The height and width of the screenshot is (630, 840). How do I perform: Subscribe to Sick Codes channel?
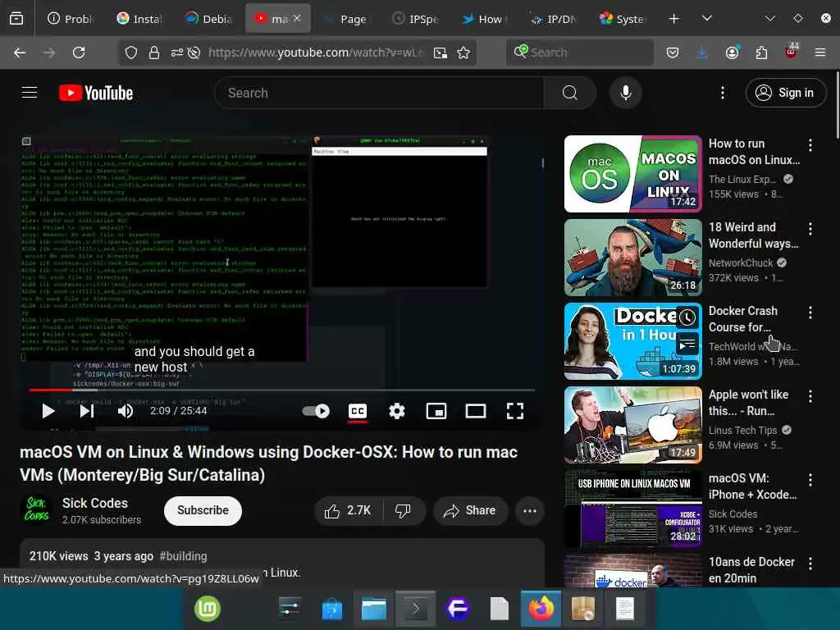pyautogui.click(x=203, y=510)
